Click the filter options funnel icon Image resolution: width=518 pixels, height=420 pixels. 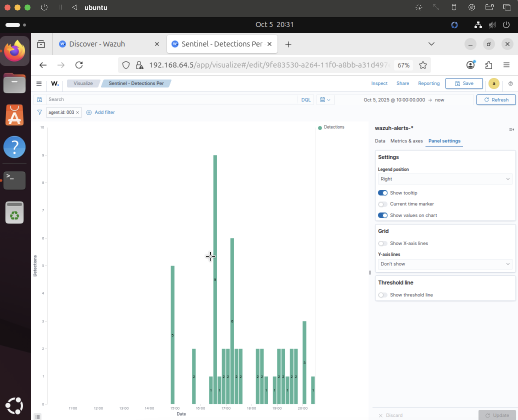pyautogui.click(x=39, y=112)
